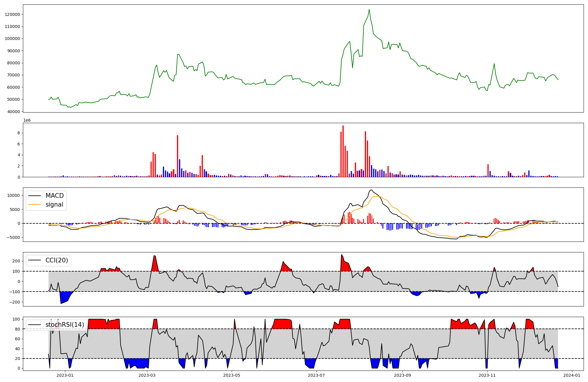Click the 2023-09 date axis label
This screenshot has width=588, height=382.
pos(402,375)
